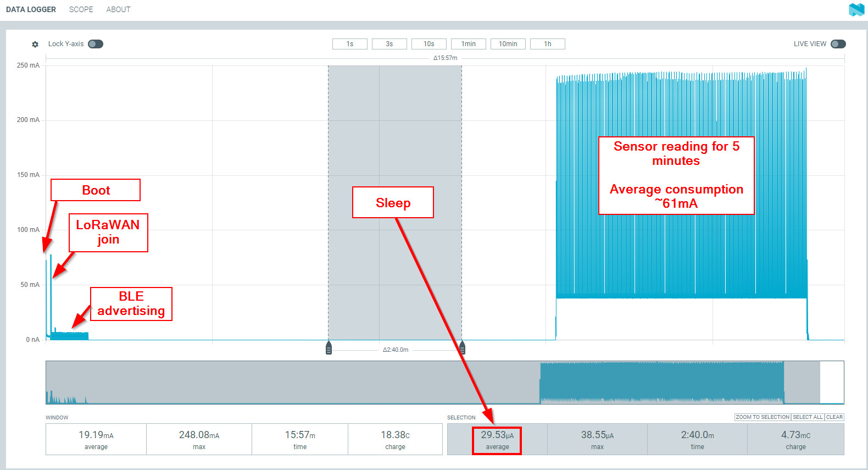868x470 pixels.
Task: Click the right selection handle marker
Action: pyautogui.click(x=462, y=348)
